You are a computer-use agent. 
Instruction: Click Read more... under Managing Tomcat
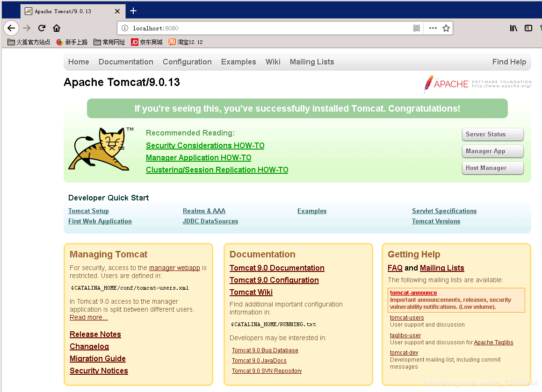[88, 317]
